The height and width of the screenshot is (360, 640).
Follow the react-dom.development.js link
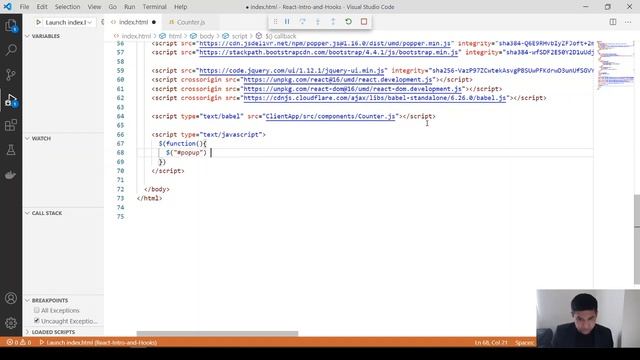pyautogui.click(x=353, y=89)
